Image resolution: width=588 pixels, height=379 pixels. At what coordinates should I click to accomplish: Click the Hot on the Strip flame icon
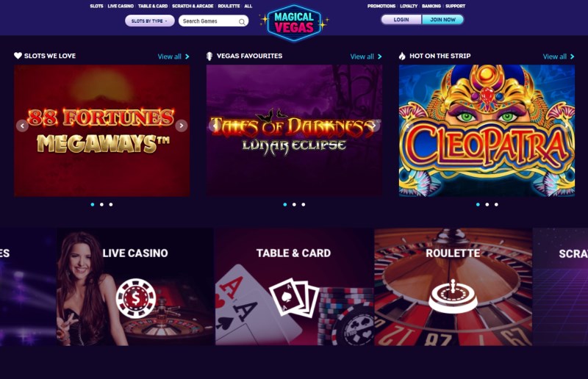pyautogui.click(x=402, y=57)
